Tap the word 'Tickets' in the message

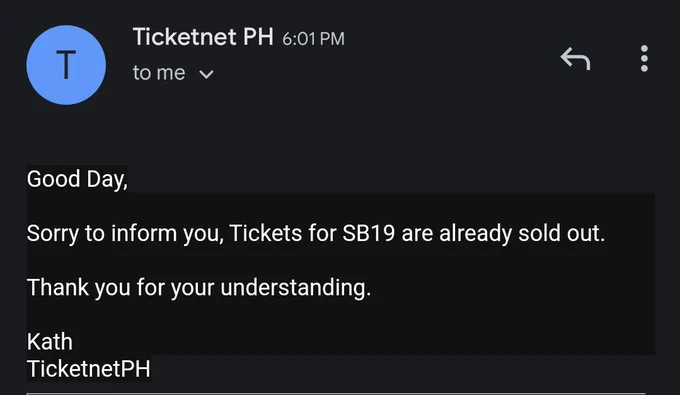tap(265, 233)
